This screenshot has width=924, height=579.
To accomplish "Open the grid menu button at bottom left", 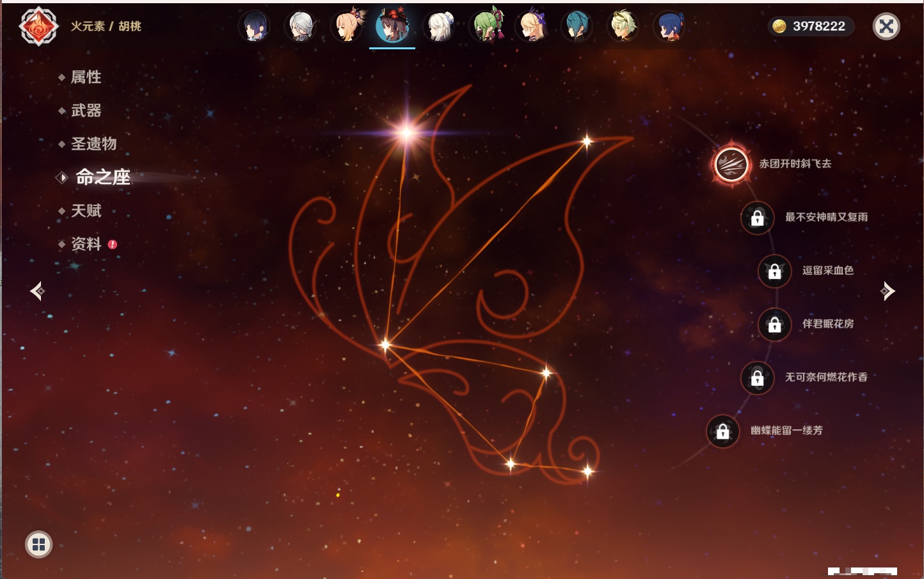I will [38, 544].
